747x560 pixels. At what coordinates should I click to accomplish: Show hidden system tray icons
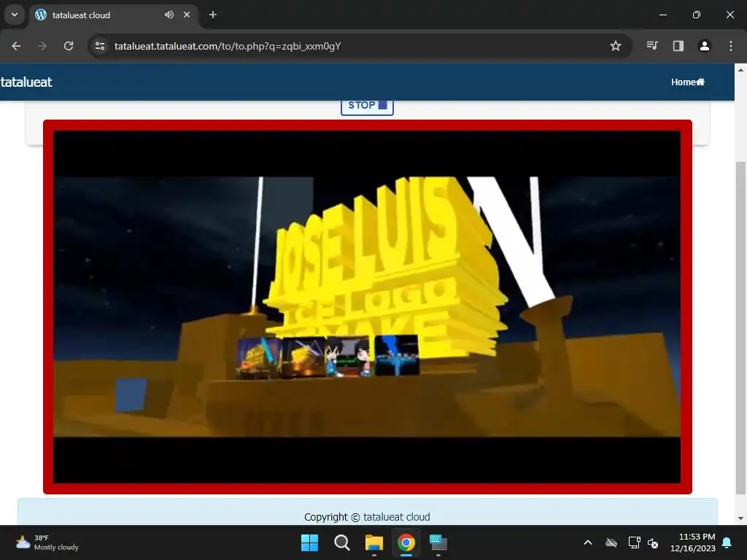click(x=588, y=542)
